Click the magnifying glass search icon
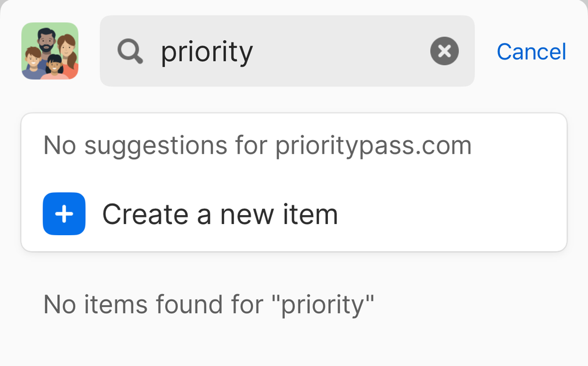 click(x=130, y=51)
